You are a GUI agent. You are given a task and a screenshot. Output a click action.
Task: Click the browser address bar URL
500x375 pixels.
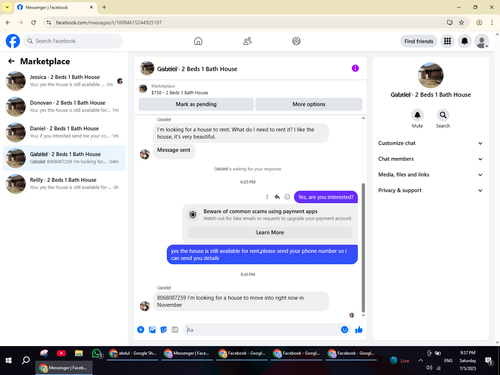(x=109, y=22)
